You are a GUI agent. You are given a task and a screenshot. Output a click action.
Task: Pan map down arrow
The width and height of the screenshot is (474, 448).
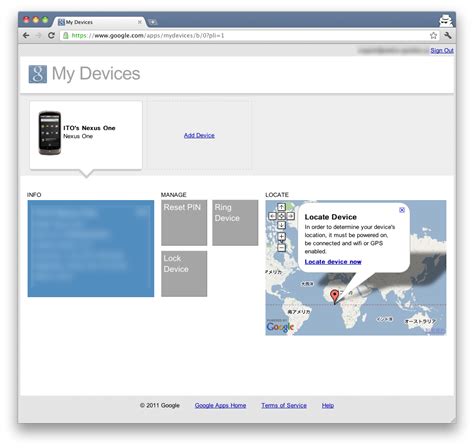pos(281,225)
